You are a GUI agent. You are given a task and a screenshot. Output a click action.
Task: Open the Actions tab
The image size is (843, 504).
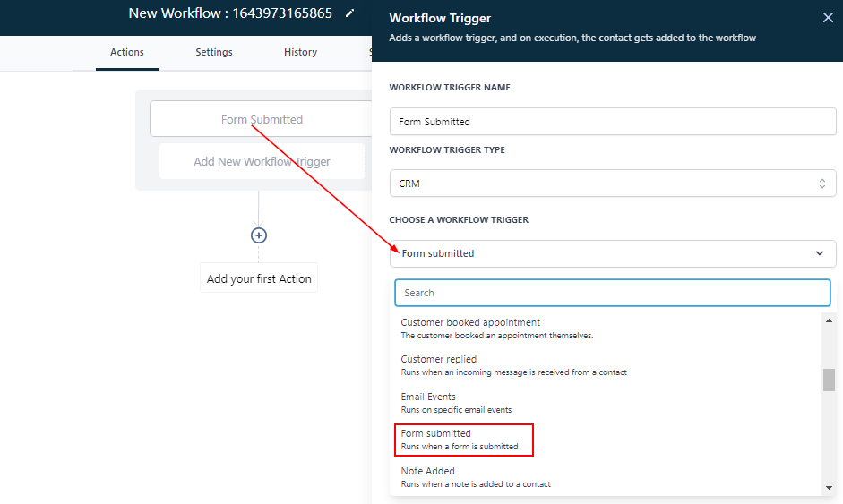[x=127, y=52]
